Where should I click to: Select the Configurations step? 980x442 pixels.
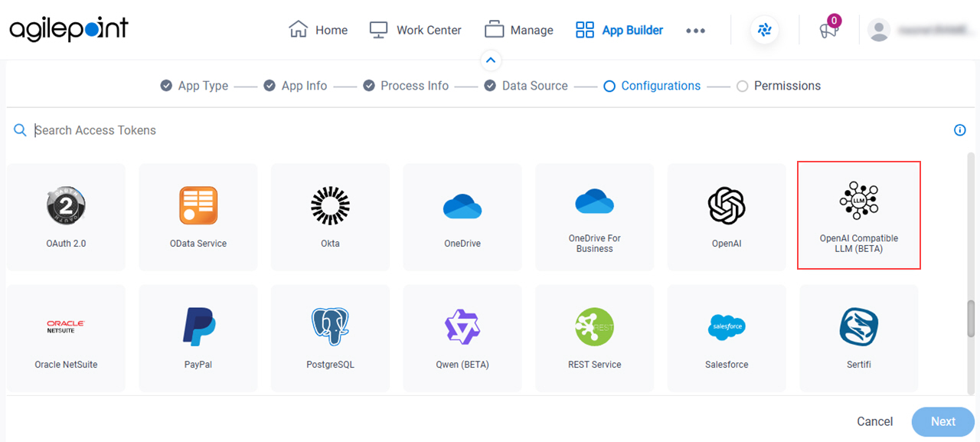click(652, 86)
